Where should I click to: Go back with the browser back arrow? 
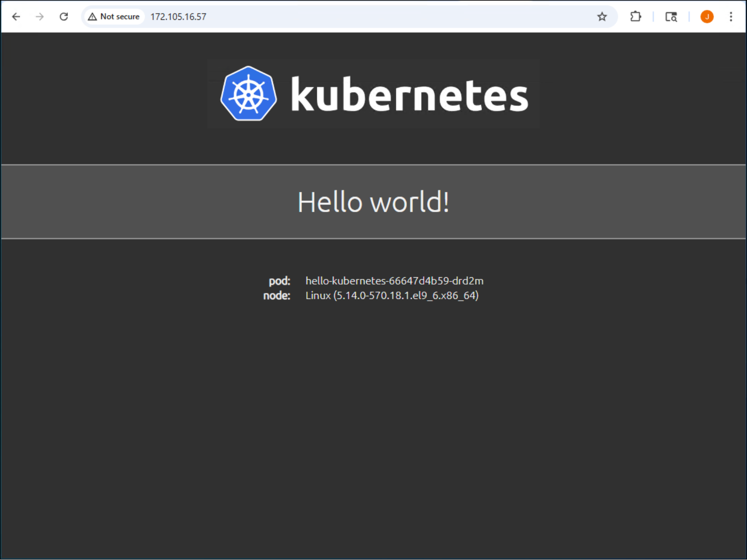point(16,17)
